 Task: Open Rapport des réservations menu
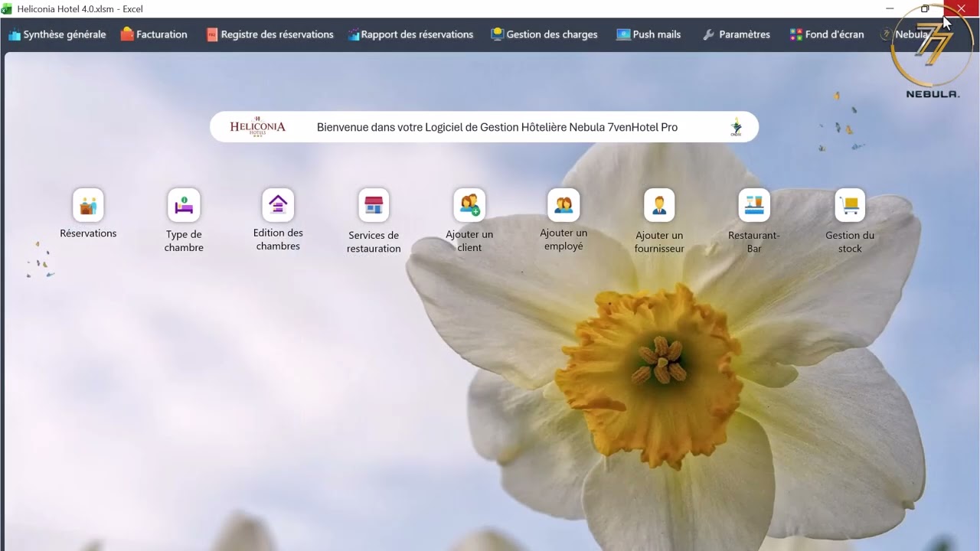410,34
